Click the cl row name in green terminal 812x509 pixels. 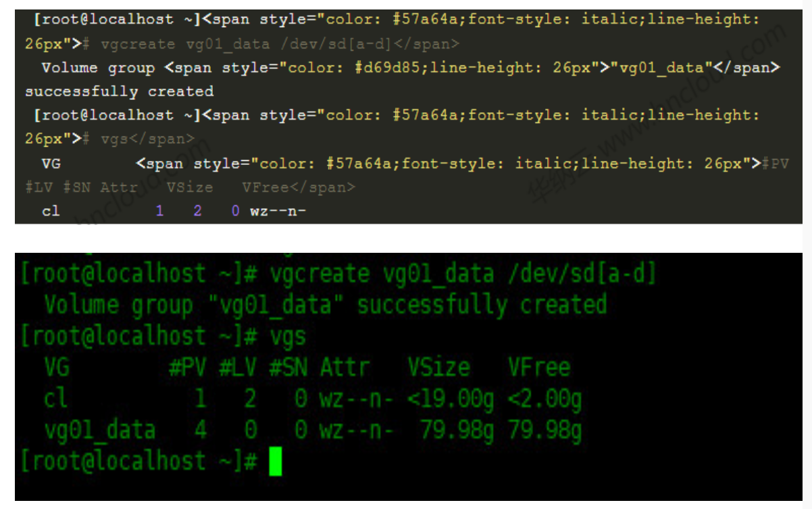coord(55,399)
